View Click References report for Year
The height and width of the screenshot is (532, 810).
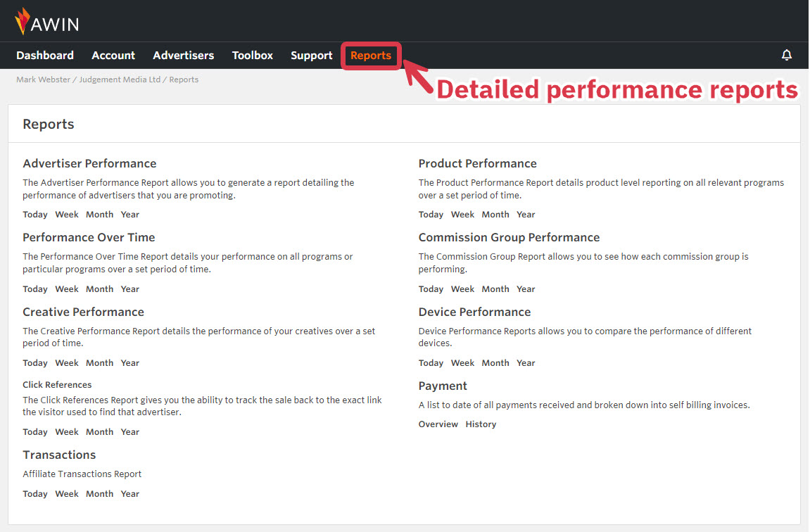[x=129, y=432]
